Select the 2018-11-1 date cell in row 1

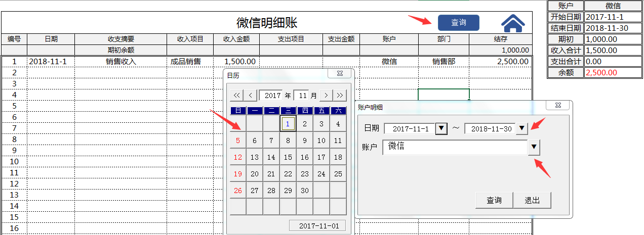coord(51,61)
